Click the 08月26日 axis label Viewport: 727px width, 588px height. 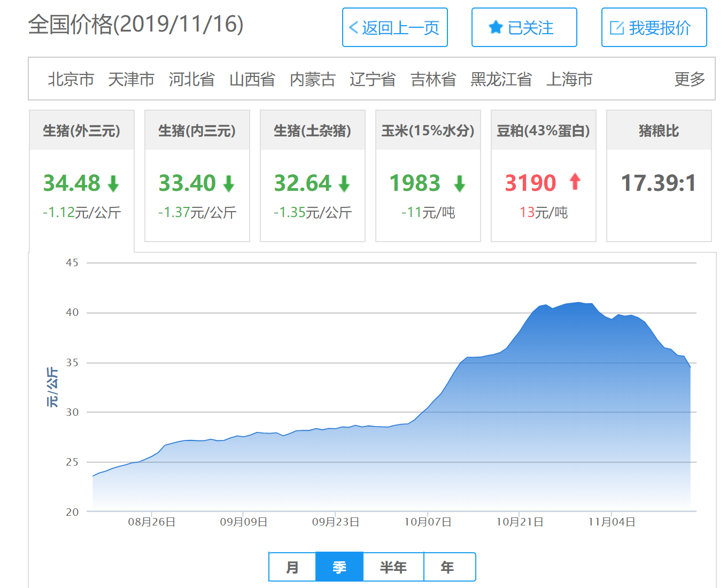(x=152, y=522)
